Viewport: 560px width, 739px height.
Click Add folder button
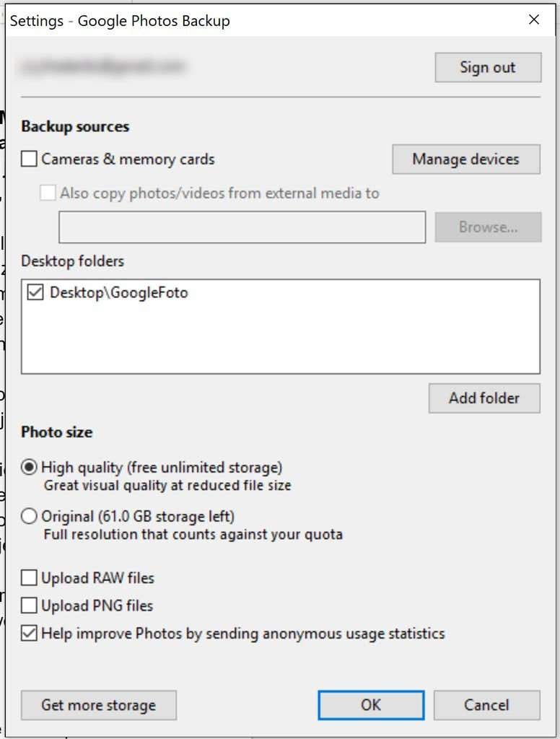[x=484, y=398]
